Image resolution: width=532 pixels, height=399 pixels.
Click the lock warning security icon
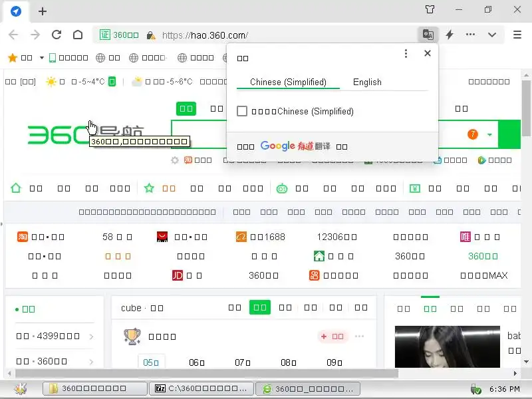point(151,35)
